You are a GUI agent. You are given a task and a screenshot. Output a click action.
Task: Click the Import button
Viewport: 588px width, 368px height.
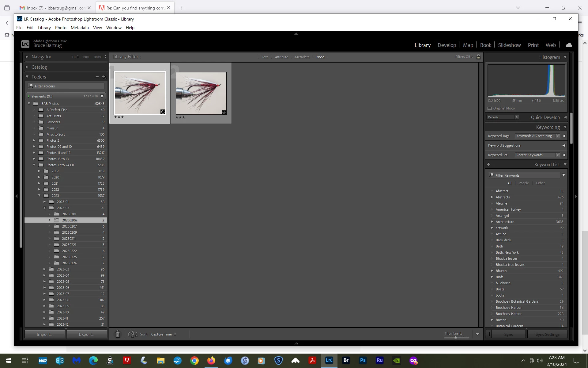tap(45, 334)
